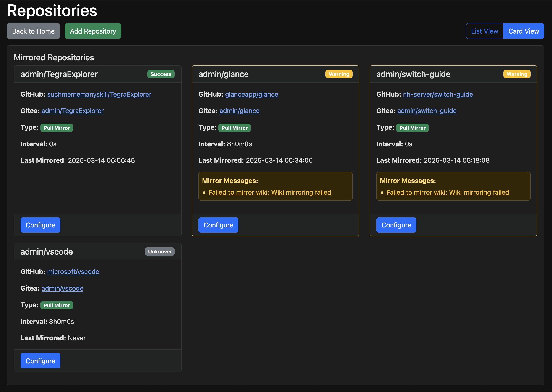Click Last Mirrored 2025-03-14 06:34:00 text

click(255, 160)
